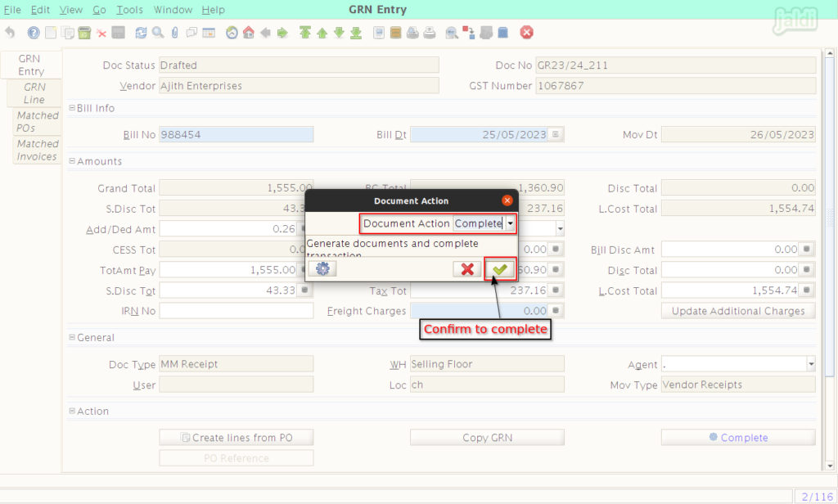The image size is (838, 504).
Task: Open the Find records magnifier
Action: 158,33
